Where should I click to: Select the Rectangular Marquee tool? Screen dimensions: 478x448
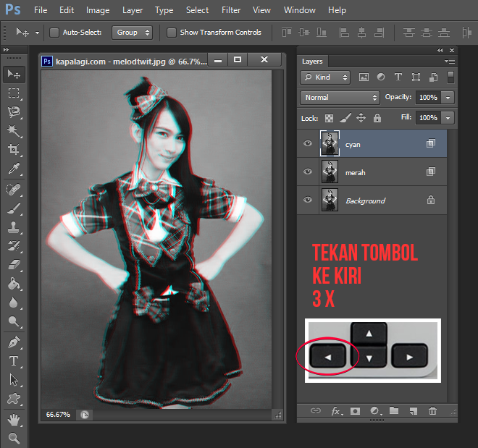point(14,93)
